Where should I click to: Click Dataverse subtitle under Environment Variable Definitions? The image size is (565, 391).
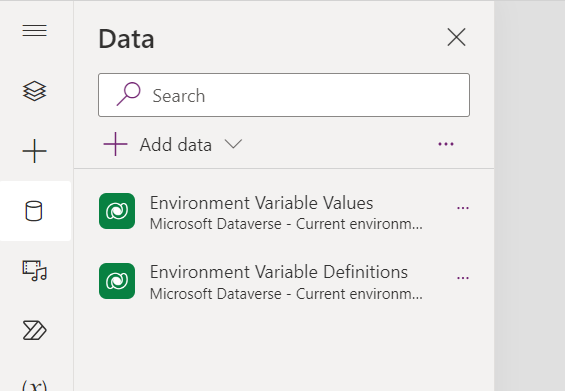(x=286, y=294)
